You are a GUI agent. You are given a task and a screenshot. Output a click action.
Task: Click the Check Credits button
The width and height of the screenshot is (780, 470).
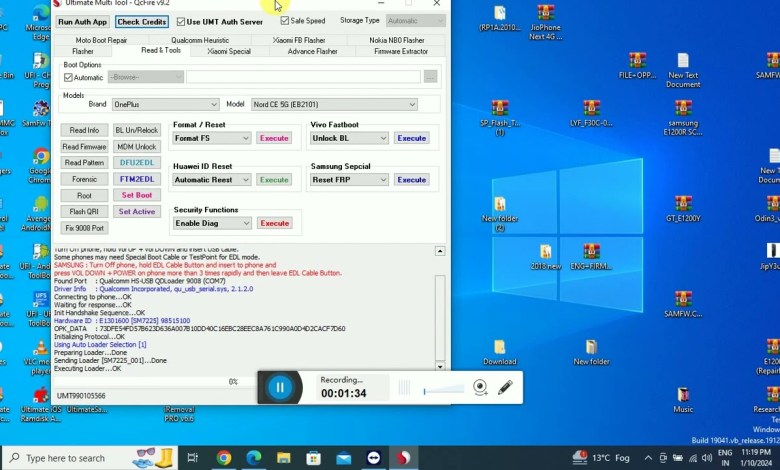click(142, 22)
